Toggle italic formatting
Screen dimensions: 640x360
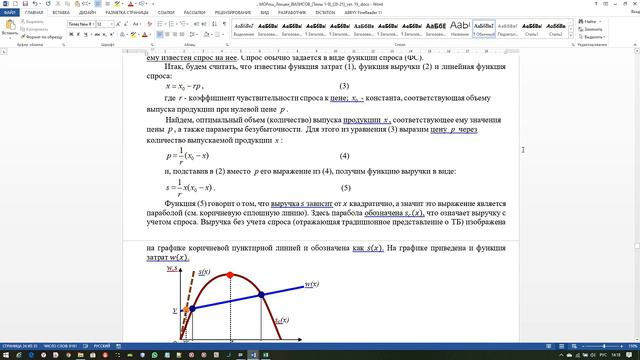[x=78, y=35]
